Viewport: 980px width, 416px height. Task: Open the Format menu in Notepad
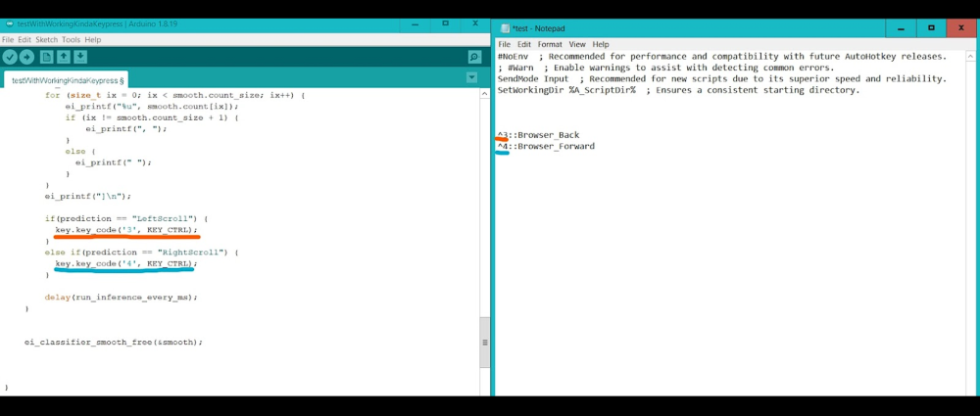coord(550,44)
